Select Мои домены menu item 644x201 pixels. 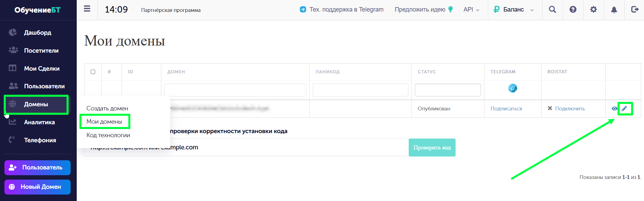coord(104,122)
